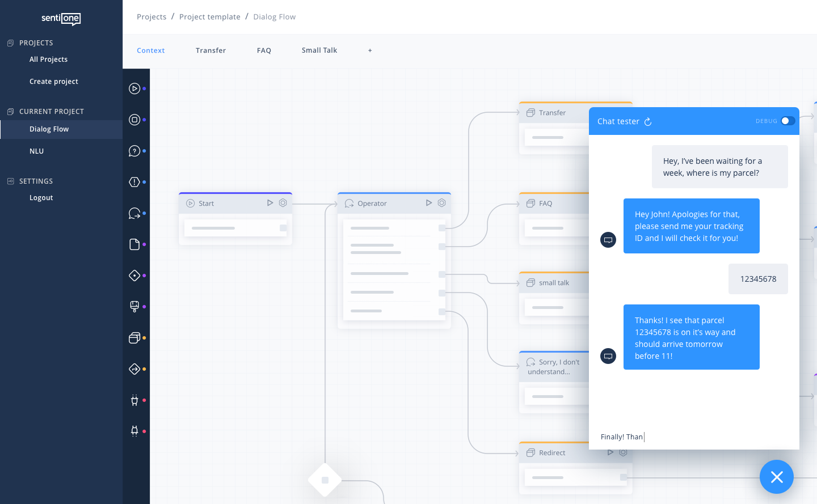Image resolution: width=817 pixels, height=504 pixels.
Task: Select the purple decision diamond node tool
Action: [x=135, y=276]
